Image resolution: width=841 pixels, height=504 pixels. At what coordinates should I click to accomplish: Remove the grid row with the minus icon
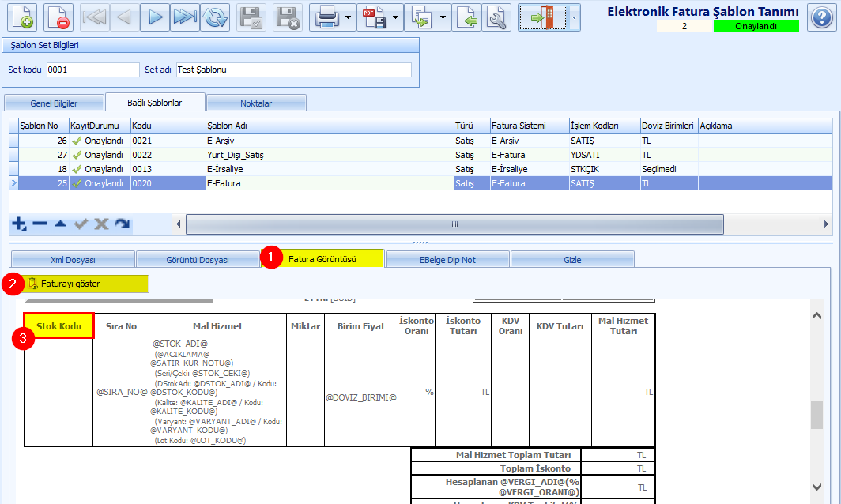(x=40, y=224)
